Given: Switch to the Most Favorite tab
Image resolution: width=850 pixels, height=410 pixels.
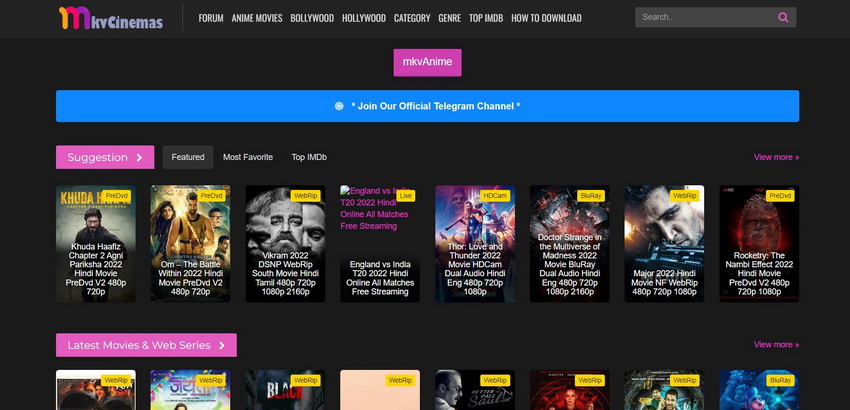Looking at the screenshot, I should 248,157.
